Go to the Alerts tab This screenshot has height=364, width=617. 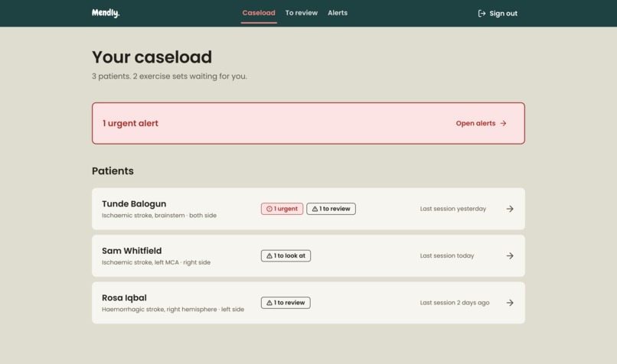point(338,13)
